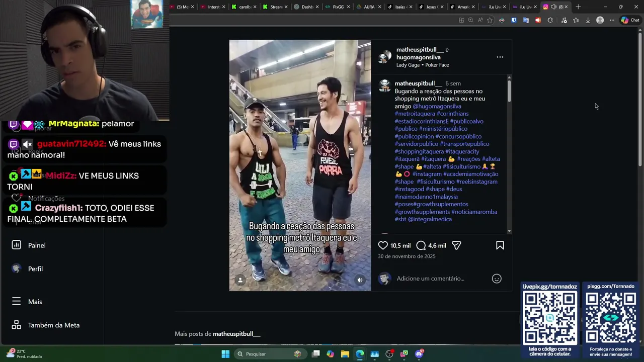
Task: Switch to the AURA browser tab
Action: (x=369, y=7)
